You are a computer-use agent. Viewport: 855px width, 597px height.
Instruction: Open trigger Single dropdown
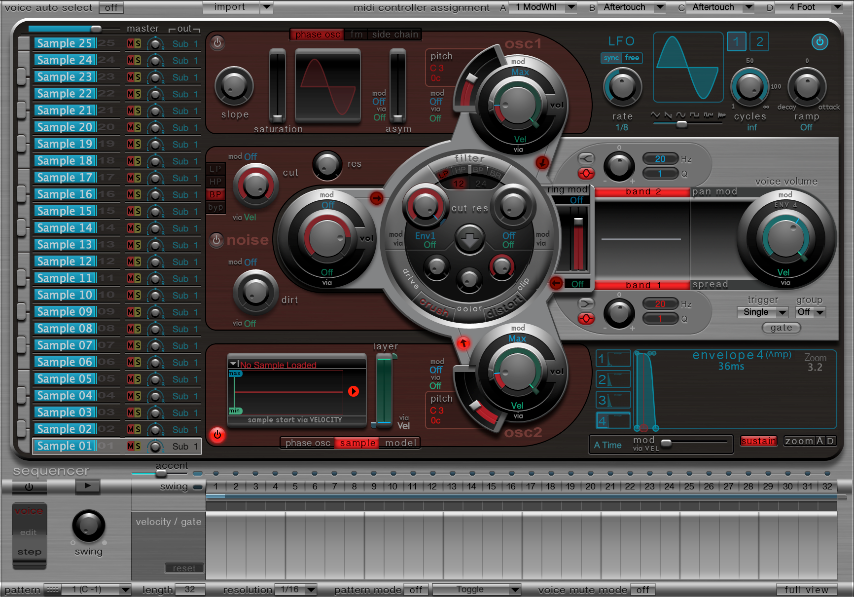click(762, 312)
